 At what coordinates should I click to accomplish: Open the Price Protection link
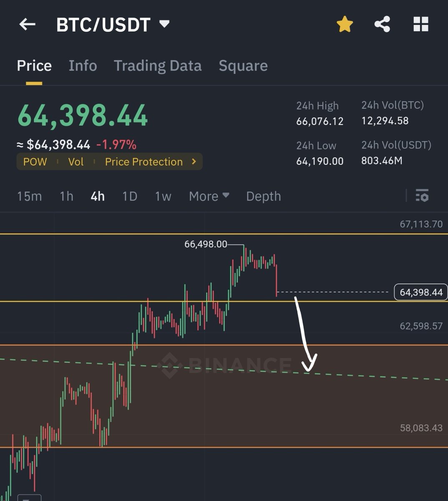[x=144, y=162]
